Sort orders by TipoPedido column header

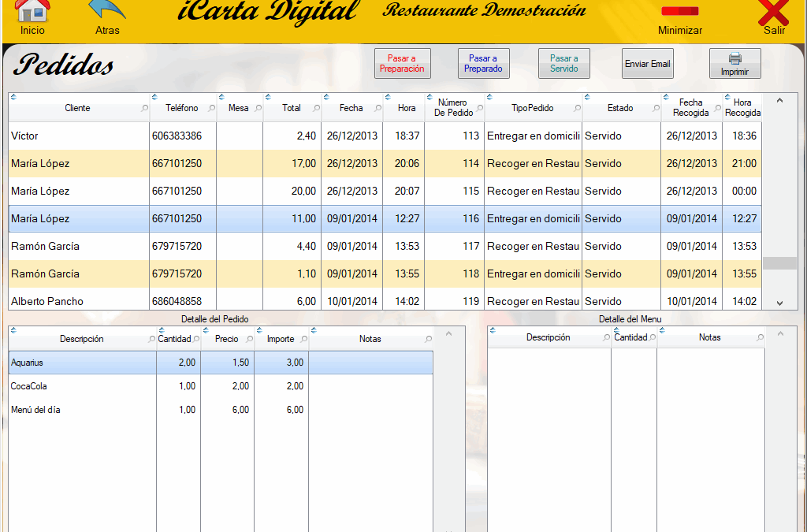coord(532,108)
